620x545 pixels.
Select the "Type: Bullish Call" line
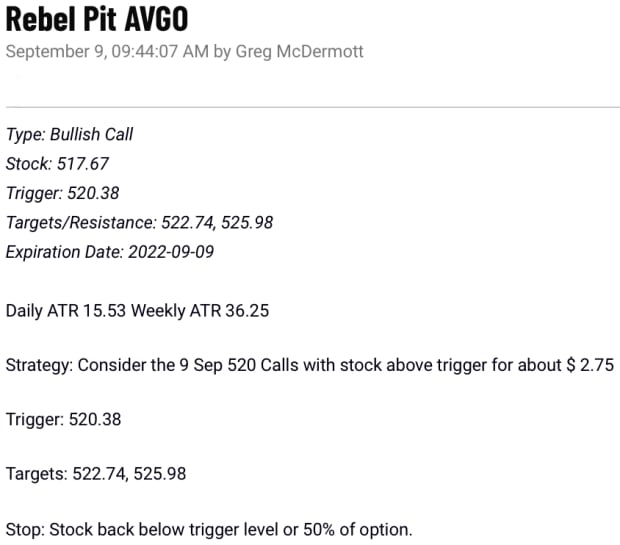[x=69, y=134]
